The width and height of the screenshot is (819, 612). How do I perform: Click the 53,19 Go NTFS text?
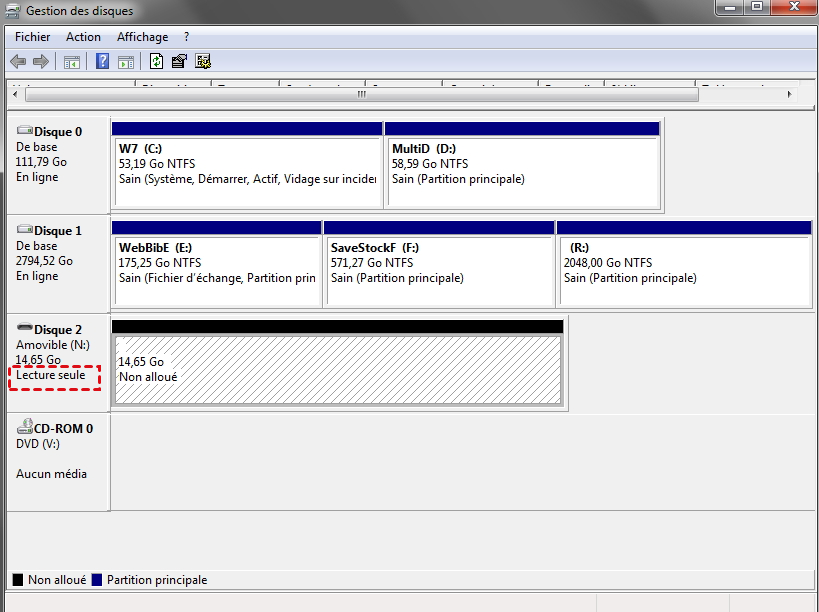click(x=157, y=164)
